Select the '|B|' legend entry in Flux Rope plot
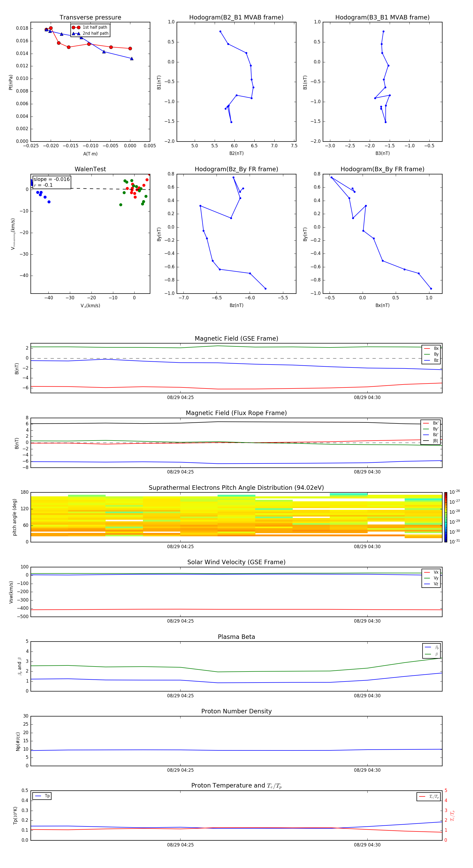Viewport: 473px width, 868px height. click(x=431, y=441)
